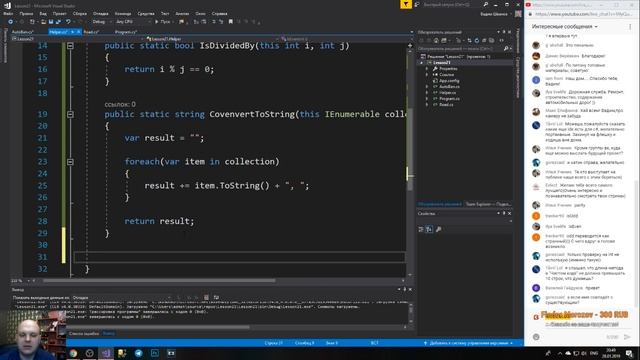Click the Undo toolbar icon

[68, 22]
